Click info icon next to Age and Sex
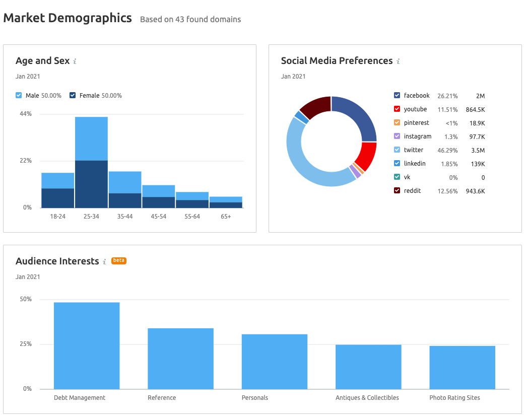The height and width of the screenshot is (420, 527). tap(75, 61)
